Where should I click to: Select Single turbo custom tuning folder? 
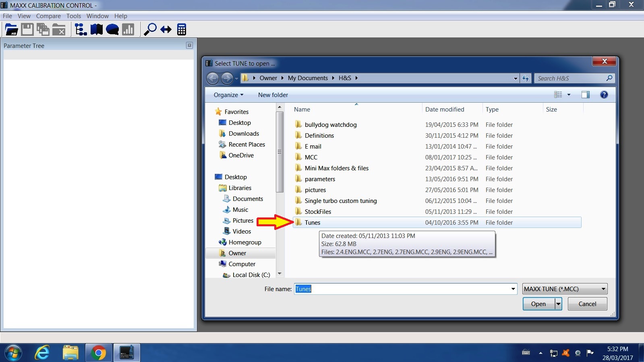pos(437,201)
